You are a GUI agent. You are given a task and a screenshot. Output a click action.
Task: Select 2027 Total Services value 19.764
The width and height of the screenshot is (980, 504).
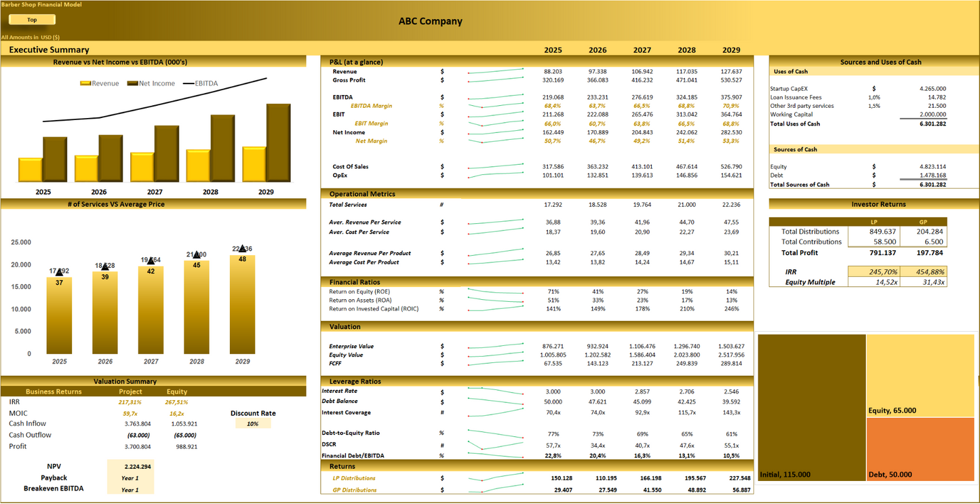pyautogui.click(x=642, y=205)
